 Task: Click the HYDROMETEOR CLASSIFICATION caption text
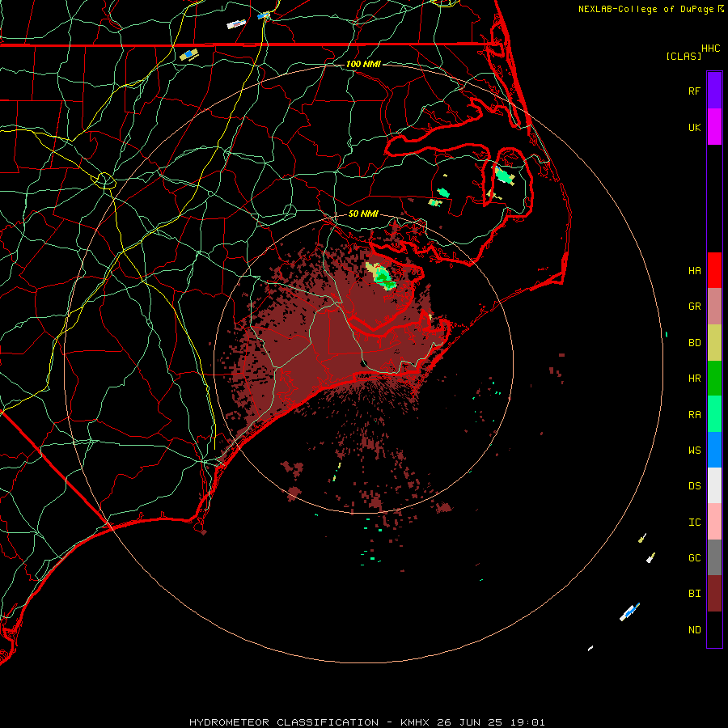tap(284, 722)
